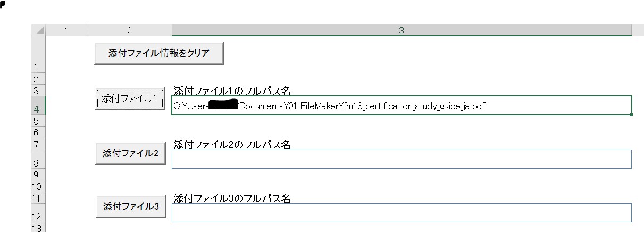This screenshot has height=232, width=644.
Task: Click the 添付ファイル情報をクリア button
Action: pyautogui.click(x=158, y=53)
